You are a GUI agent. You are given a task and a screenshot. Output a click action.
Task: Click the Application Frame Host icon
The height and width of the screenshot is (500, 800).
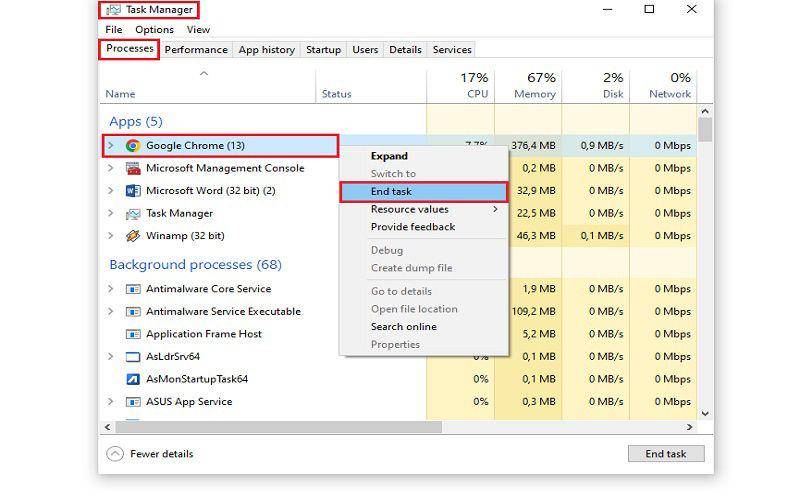tap(133, 334)
